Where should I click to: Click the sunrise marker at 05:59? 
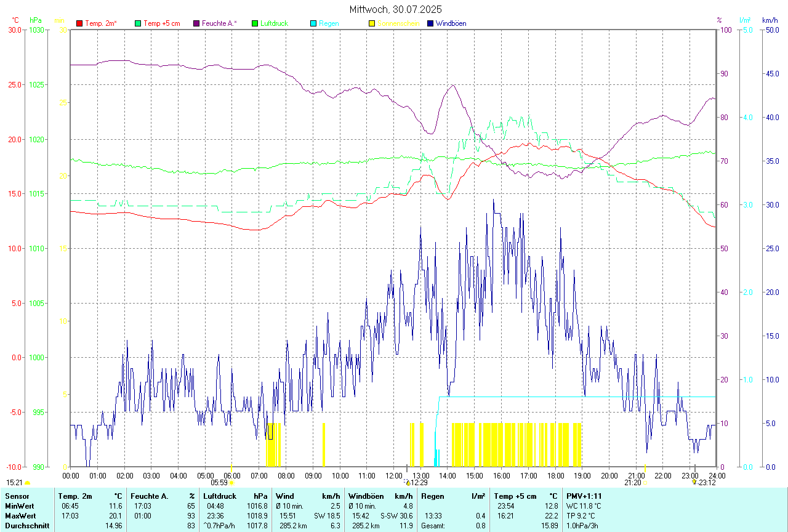pos(231,483)
